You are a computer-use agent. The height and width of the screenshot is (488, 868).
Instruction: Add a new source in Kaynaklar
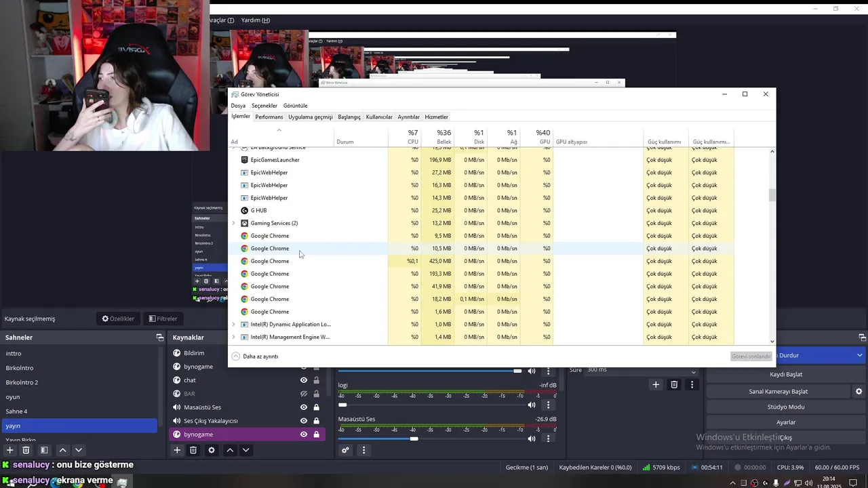click(x=177, y=450)
